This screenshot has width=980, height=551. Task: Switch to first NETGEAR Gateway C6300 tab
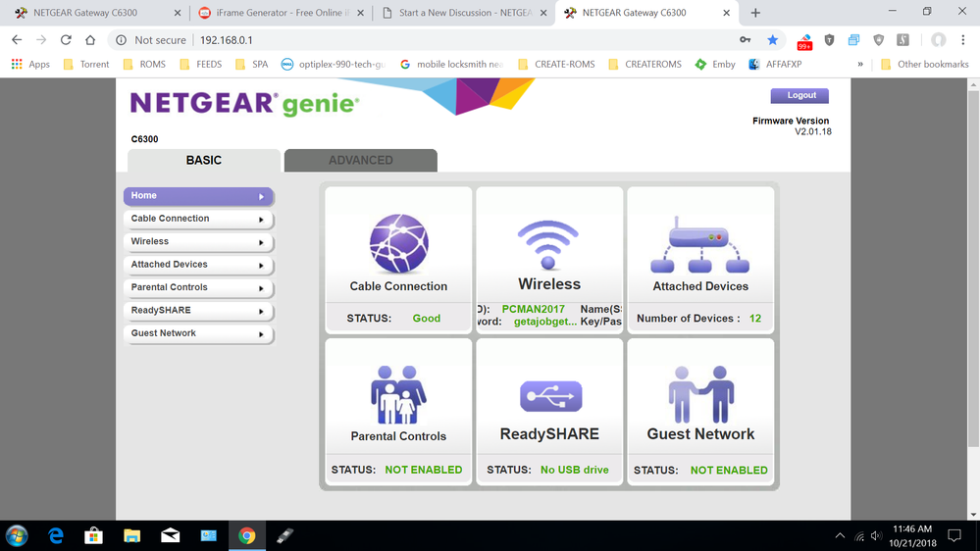tap(97, 13)
